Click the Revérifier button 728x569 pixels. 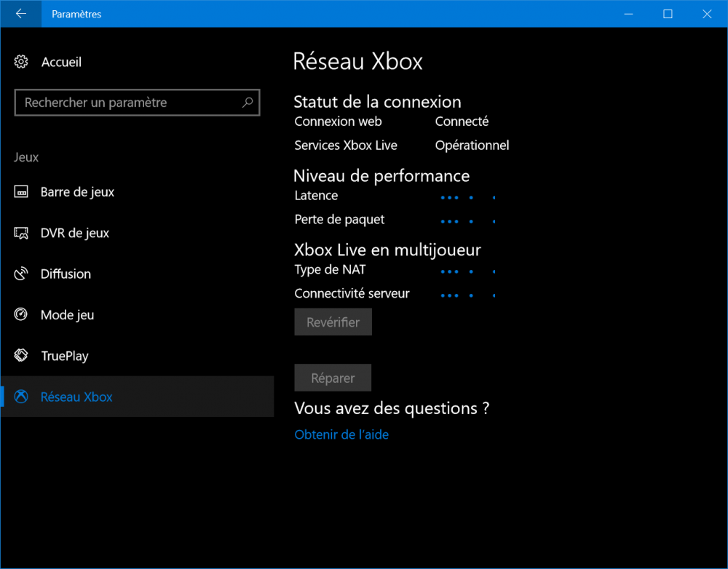point(333,322)
